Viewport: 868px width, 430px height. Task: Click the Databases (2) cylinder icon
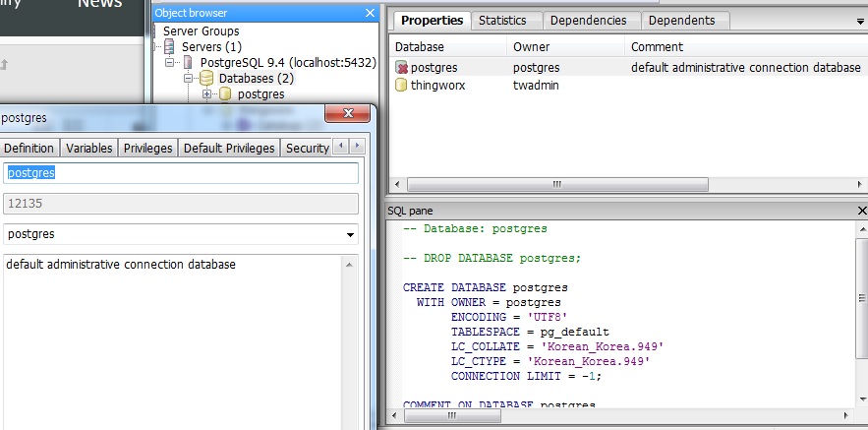click(206, 78)
